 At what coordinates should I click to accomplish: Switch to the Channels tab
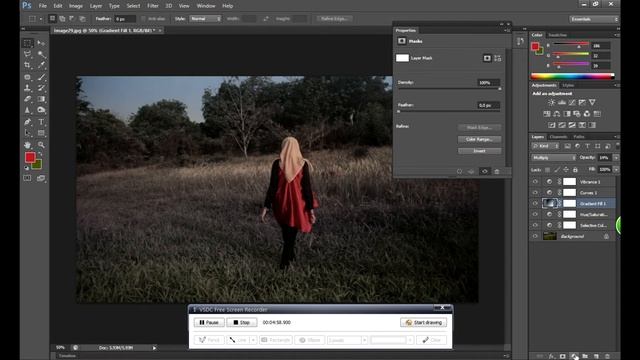(x=558, y=137)
